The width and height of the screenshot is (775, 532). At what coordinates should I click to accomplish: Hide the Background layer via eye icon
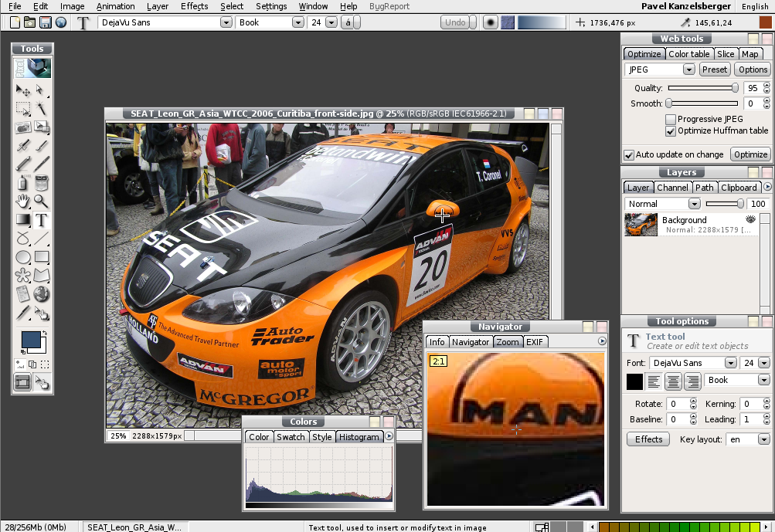(x=751, y=219)
